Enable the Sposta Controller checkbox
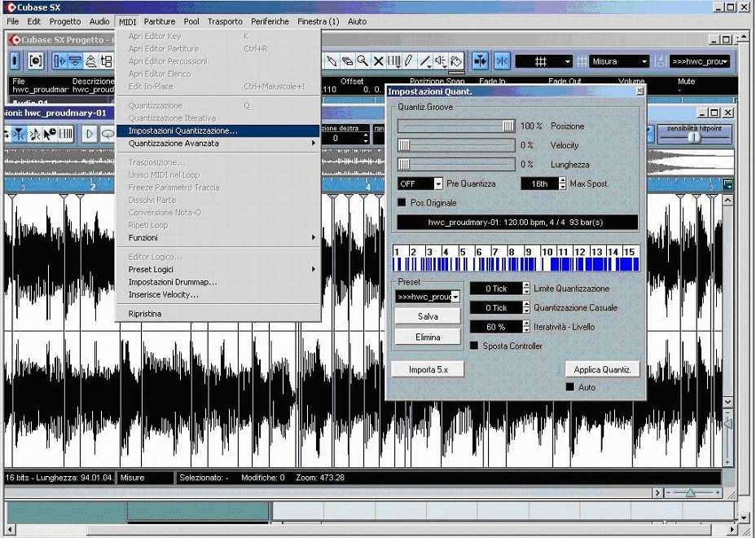 474,346
